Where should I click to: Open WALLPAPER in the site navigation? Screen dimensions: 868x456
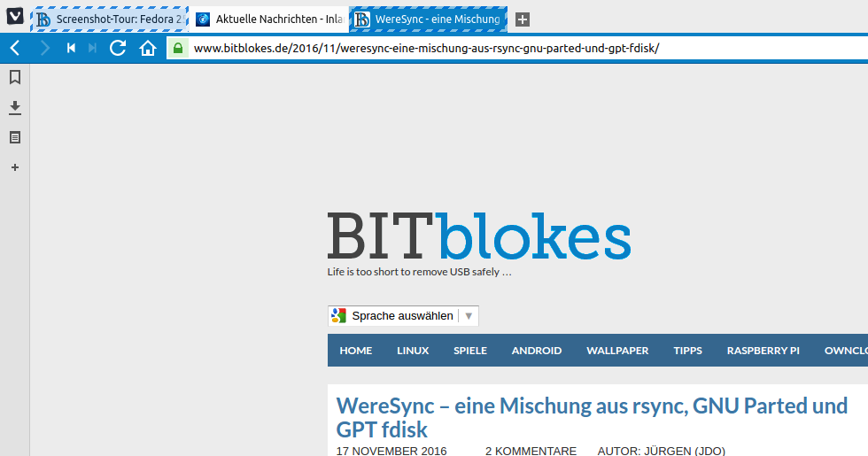(x=617, y=351)
